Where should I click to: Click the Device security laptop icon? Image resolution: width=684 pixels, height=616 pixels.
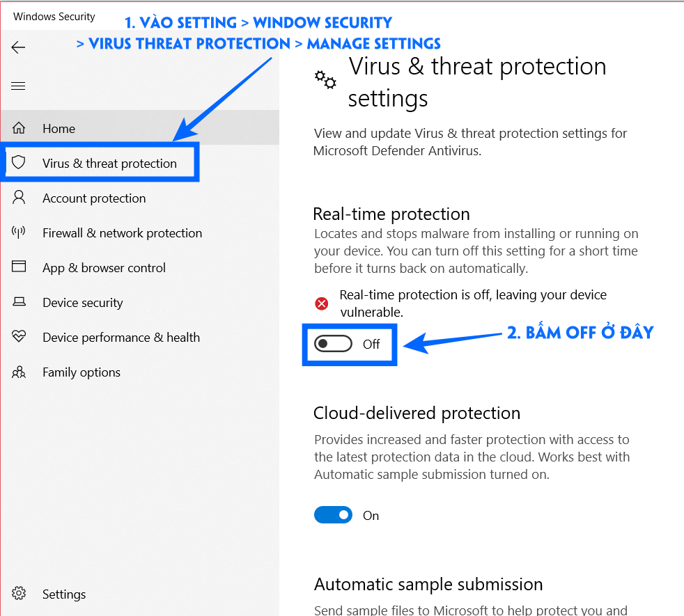click(19, 301)
